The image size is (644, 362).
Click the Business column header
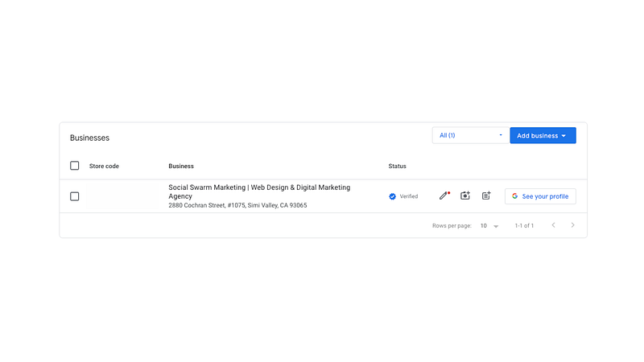tap(181, 167)
